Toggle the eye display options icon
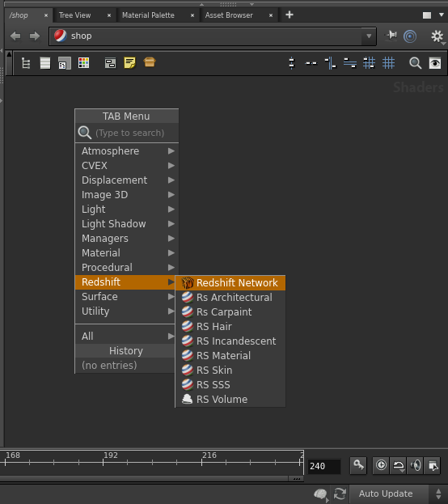This screenshot has width=448, height=504. click(x=435, y=63)
